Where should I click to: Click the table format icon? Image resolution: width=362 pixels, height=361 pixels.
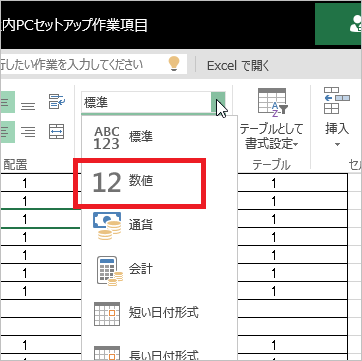[273, 103]
